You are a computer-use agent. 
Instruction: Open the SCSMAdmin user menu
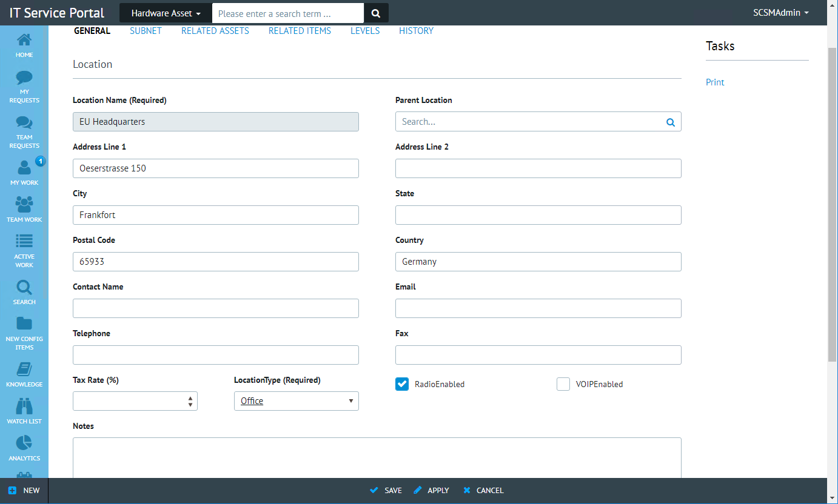(781, 13)
